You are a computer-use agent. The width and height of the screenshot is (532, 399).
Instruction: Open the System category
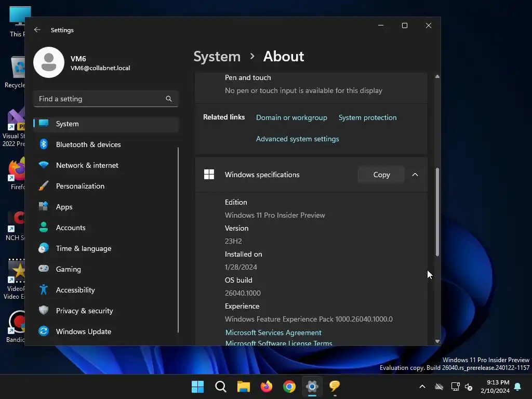106,124
